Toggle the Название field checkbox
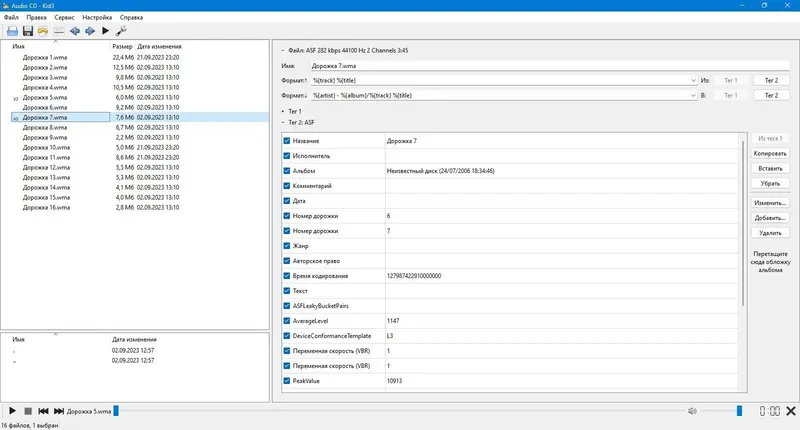This screenshot has width=800, height=430. [287, 141]
